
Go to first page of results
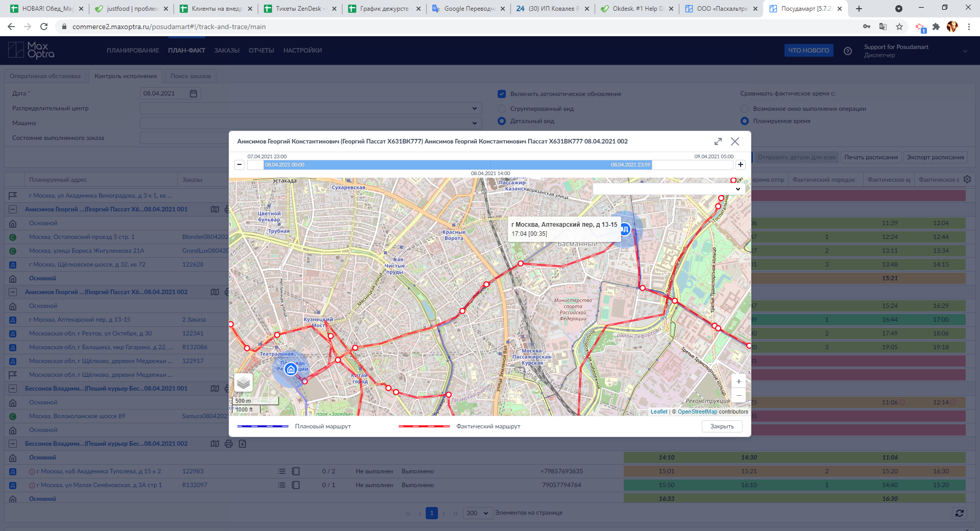pos(408,513)
